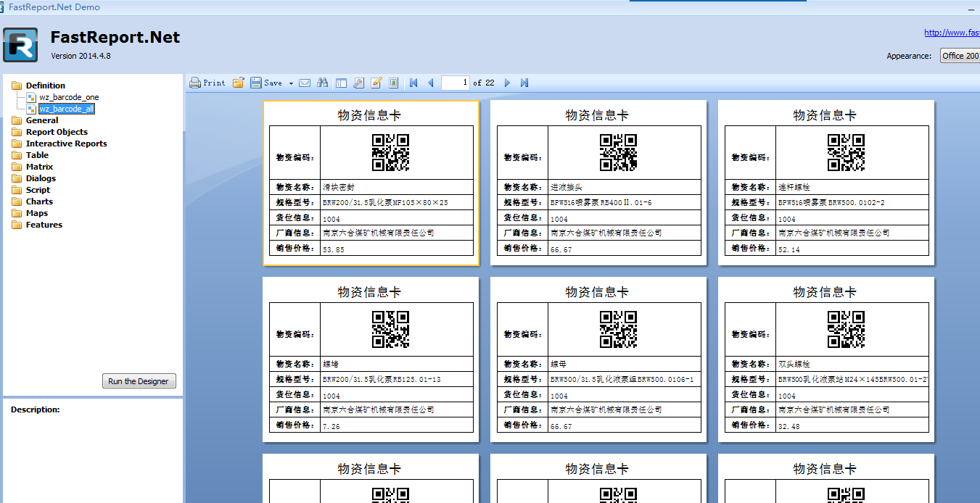Expand the Interactive Reports folder
This screenshot has width=980, height=503.
66,144
